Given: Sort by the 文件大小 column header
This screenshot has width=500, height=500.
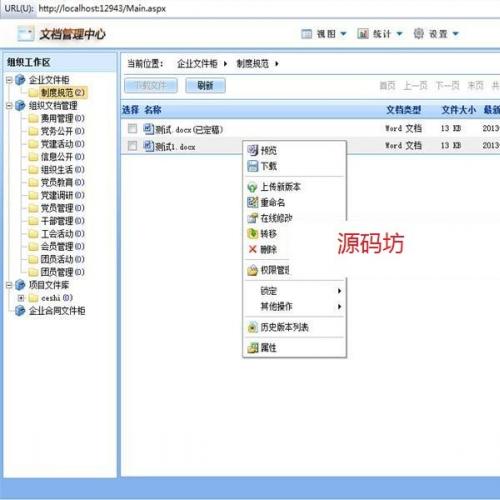Looking at the screenshot, I should pos(459,110).
